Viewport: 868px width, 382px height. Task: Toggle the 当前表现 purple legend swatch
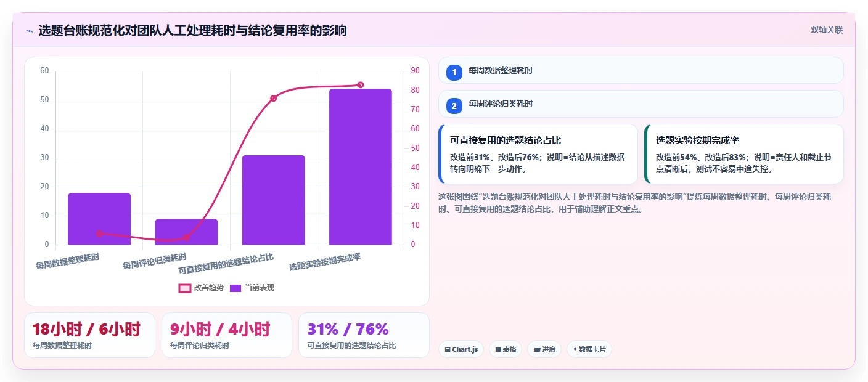235,288
